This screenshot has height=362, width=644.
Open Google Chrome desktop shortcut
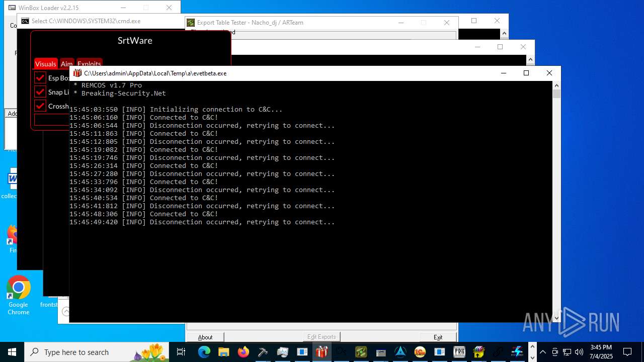(x=19, y=296)
